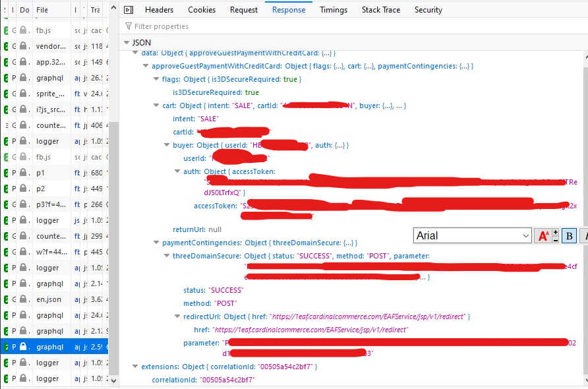Select the highlighted graphql request row
588x389 pixels.
tap(55, 347)
